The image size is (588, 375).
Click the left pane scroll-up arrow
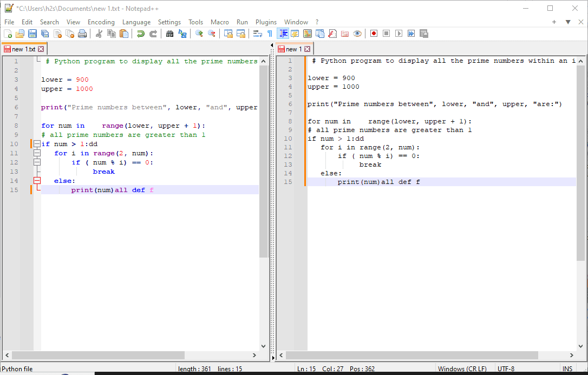click(263, 61)
